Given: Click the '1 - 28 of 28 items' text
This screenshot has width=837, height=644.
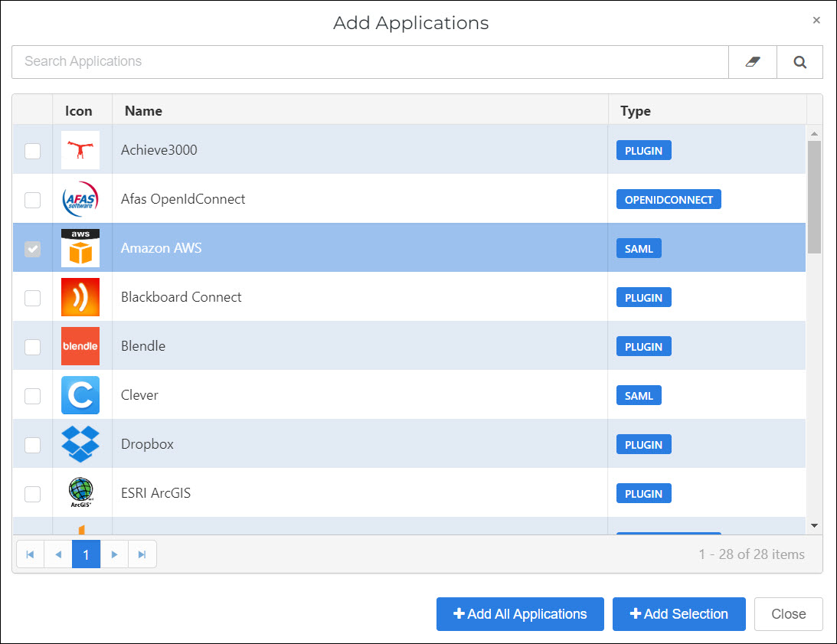Looking at the screenshot, I should coord(751,554).
